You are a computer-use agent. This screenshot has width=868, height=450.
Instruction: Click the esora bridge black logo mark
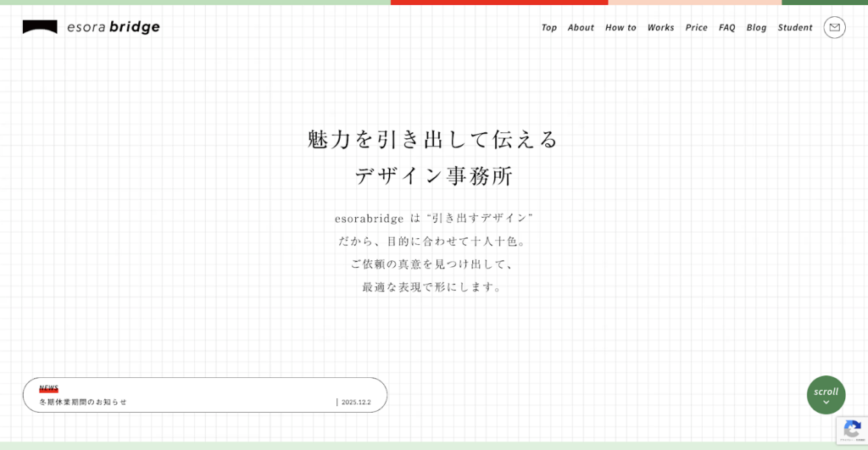pyautogui.click(x=40, y=27)
